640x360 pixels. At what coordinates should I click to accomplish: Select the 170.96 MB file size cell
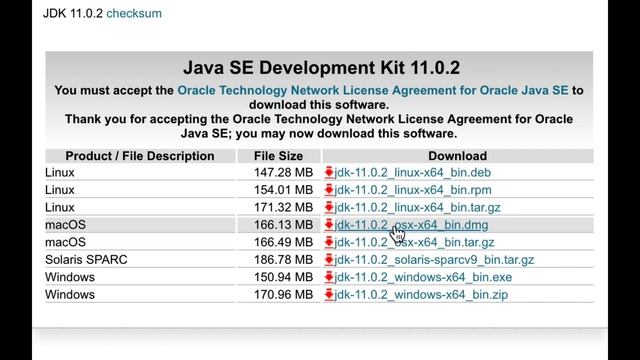[x=279, y=295]
